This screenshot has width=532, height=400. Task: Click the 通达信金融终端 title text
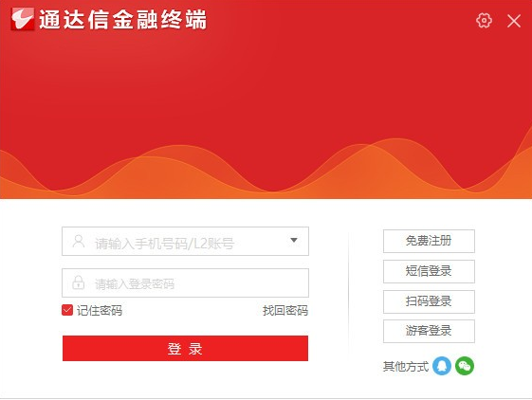pos(123,19)
